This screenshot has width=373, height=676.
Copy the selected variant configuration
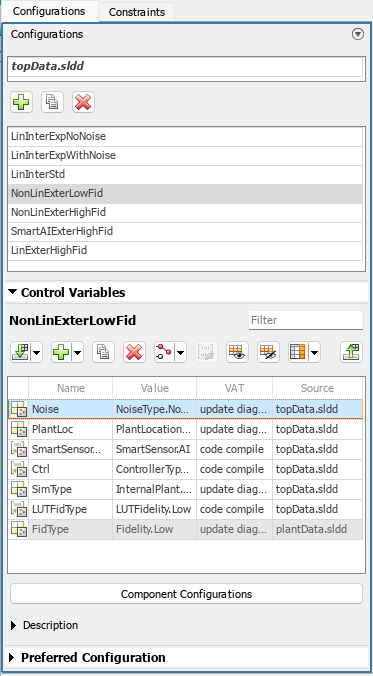pos(52,102)
